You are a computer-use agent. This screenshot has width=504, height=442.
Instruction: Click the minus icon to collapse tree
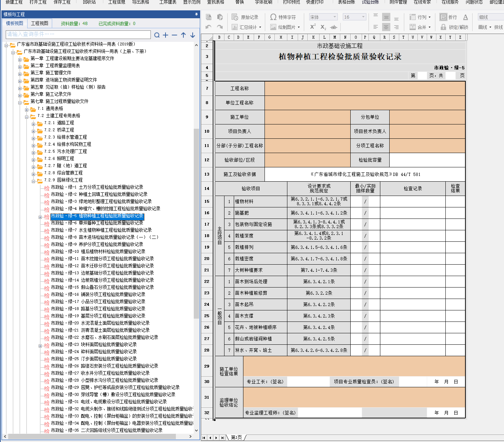pos(174,35)
